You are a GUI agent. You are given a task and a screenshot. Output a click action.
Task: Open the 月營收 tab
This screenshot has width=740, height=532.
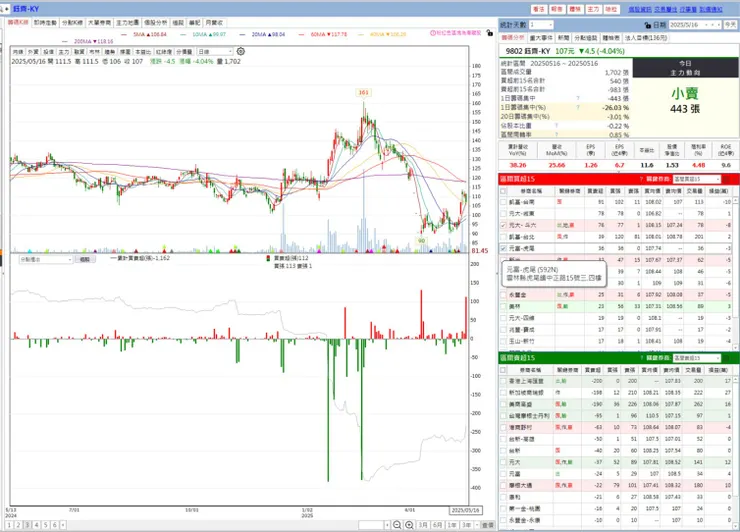click(215, 23)
